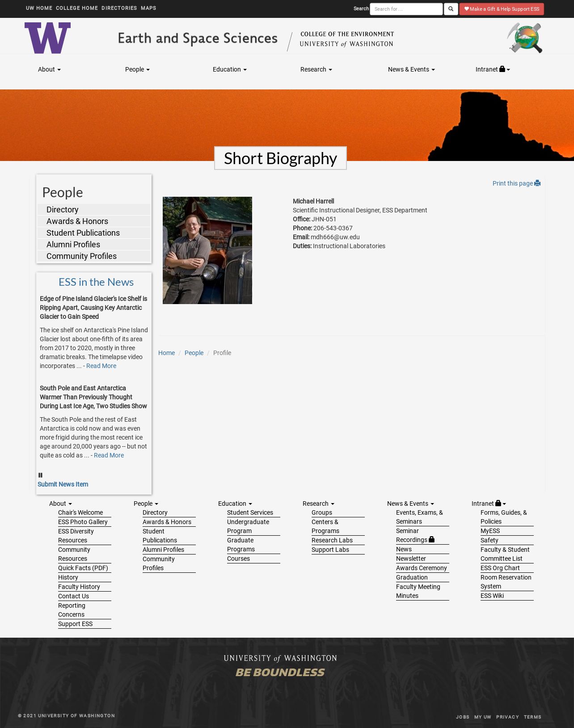The height and width of the screenshot is (728, 574).
Task: Open Graduation in the footer
Action: click(412, 577)
